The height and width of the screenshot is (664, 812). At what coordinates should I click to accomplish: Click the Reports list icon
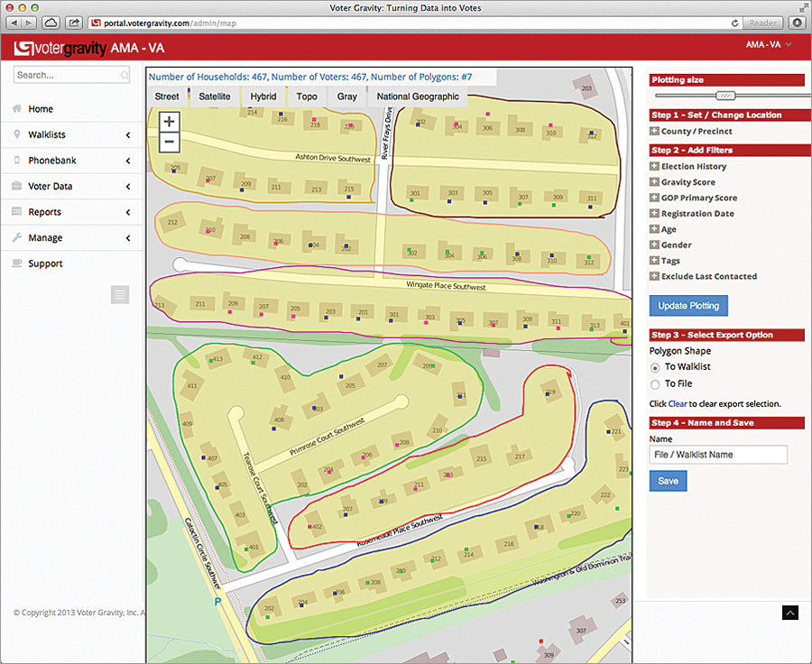(x=17, y=211)
